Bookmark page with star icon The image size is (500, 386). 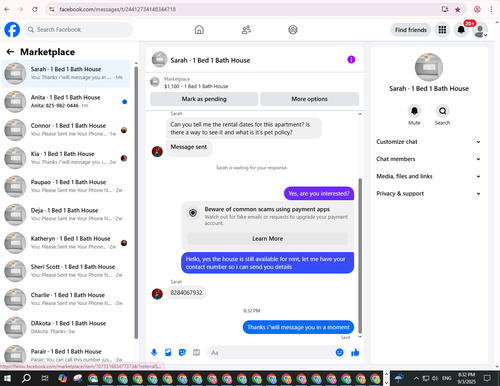(458, 9)
